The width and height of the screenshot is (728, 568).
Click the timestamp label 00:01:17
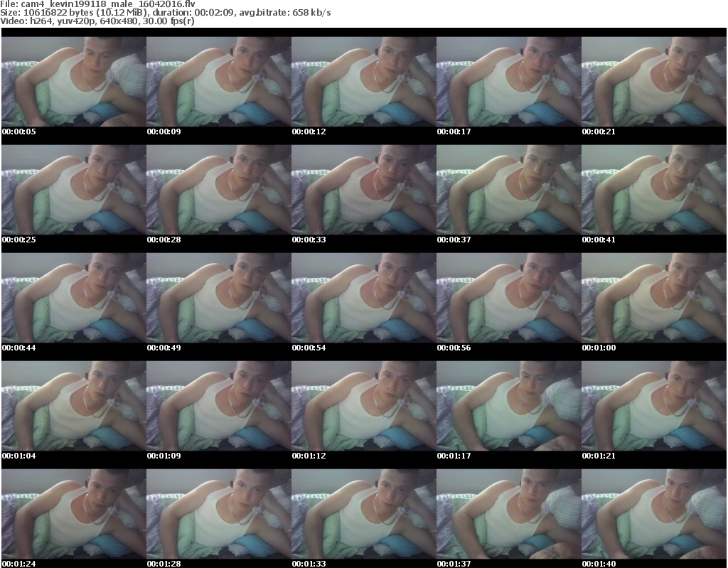[454, 456]
